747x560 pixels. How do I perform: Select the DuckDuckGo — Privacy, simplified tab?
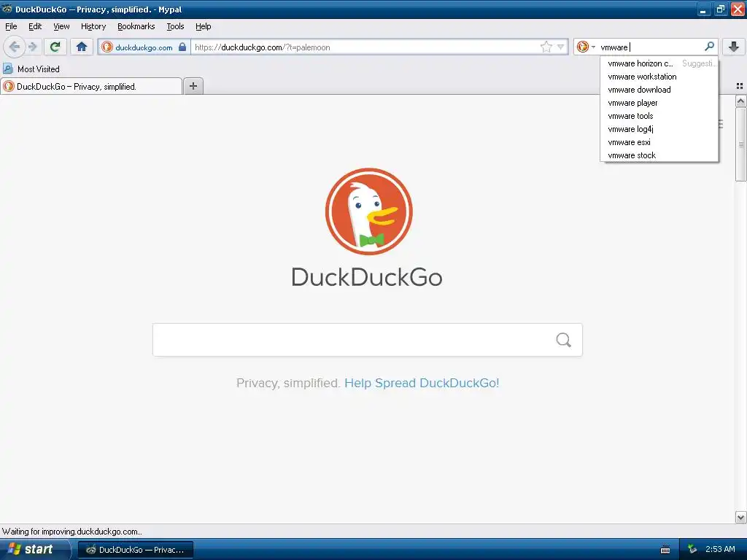coord(91,86)
